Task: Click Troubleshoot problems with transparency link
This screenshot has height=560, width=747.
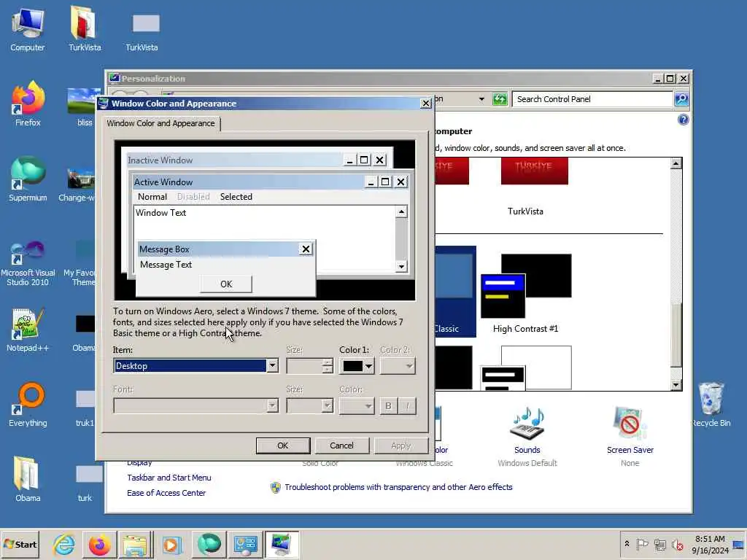Action: 398,487
